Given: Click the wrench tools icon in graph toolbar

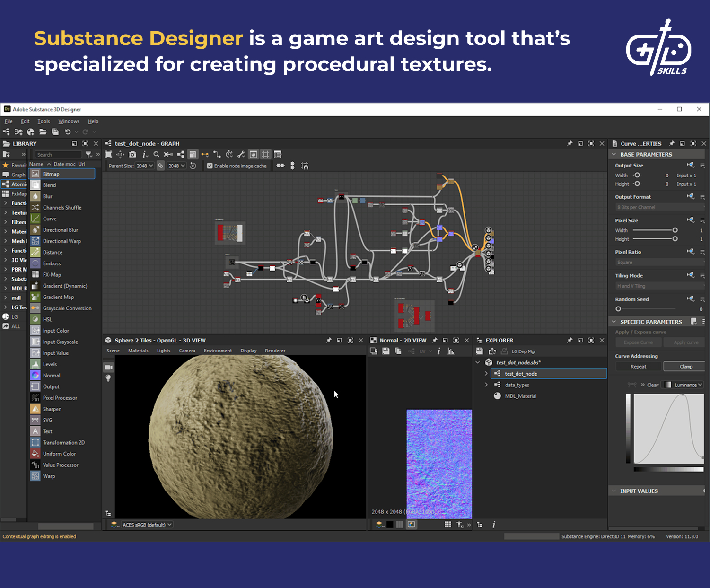Looking at the screenshot, I should point(241,154).
